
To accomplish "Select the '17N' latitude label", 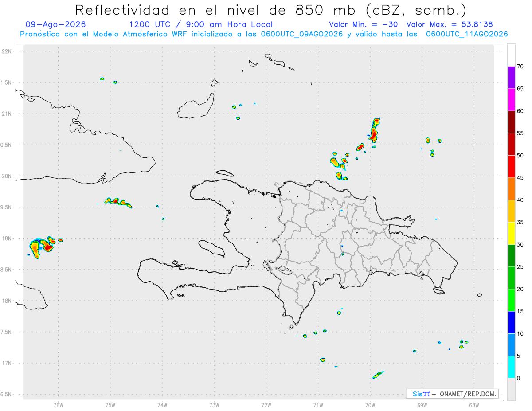I will pos(7,363).
